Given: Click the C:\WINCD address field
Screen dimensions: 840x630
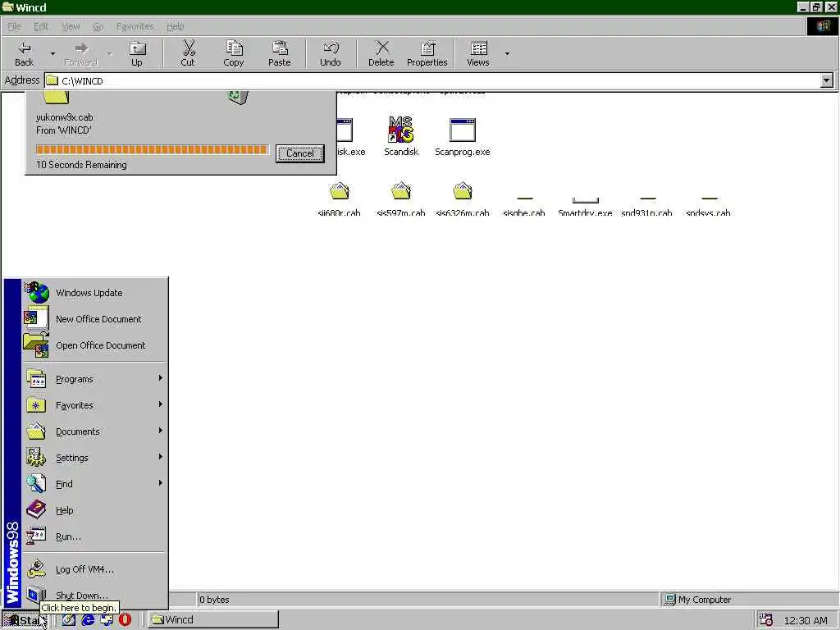Looking at the screenshot, I should pos(433,81).
